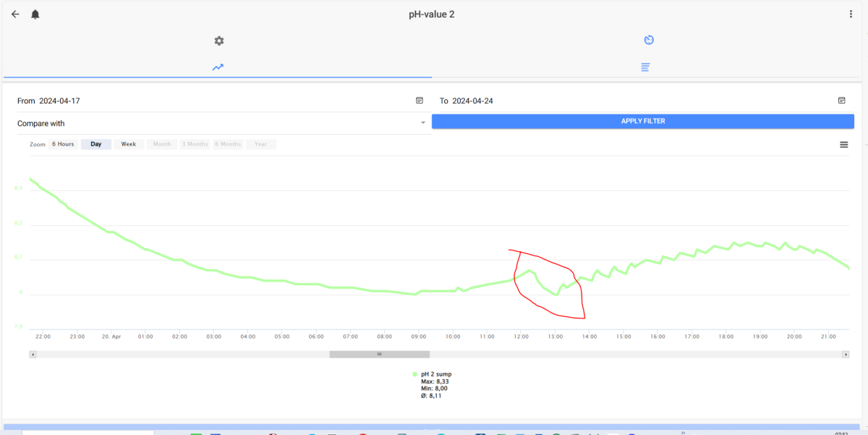This screenshot has width=868, height=435.
Task: Click the 21:00 x-axis label
Action: (829, 337)
